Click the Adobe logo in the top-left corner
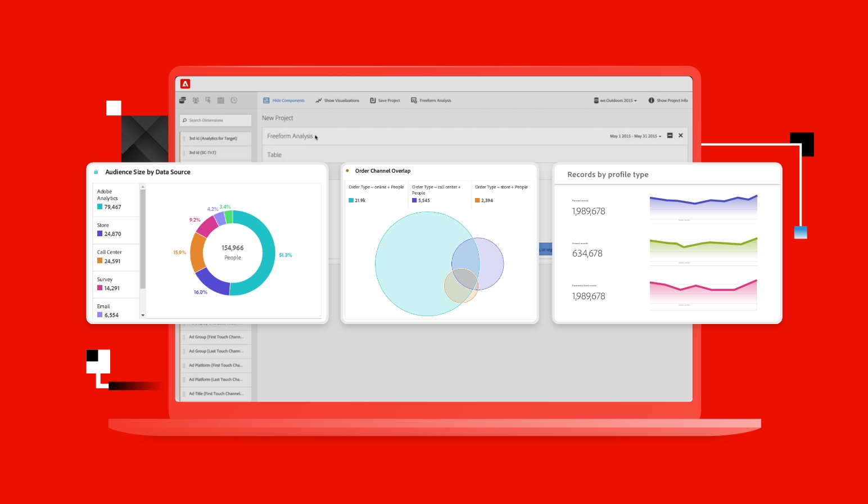This screenshot has width=868, height=504. 186,83
